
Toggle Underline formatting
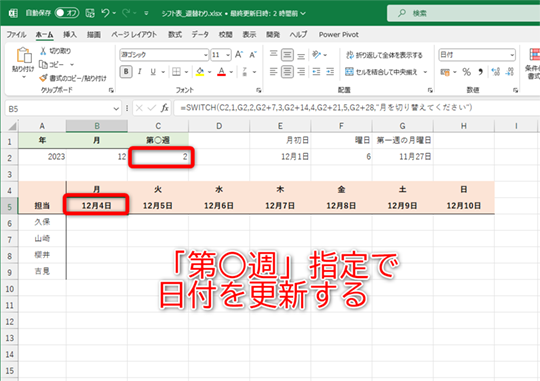tap(153, 72)
